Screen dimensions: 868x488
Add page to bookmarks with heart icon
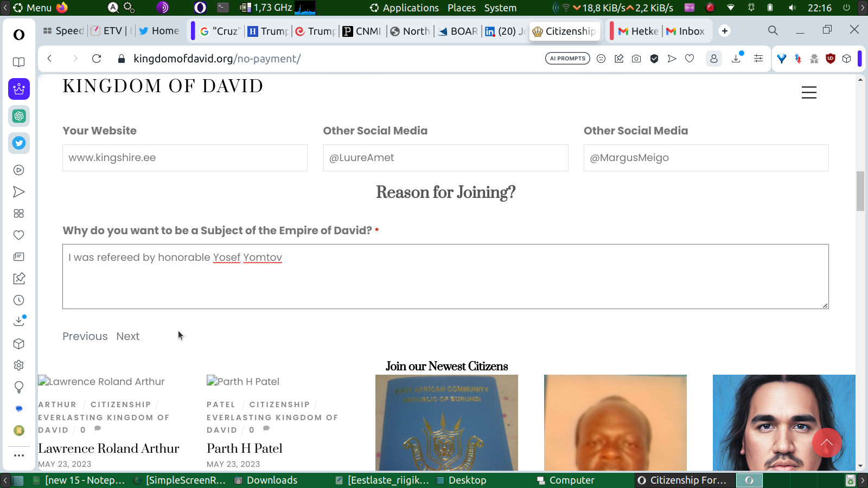pyautogui.click(x=690, y=59)
